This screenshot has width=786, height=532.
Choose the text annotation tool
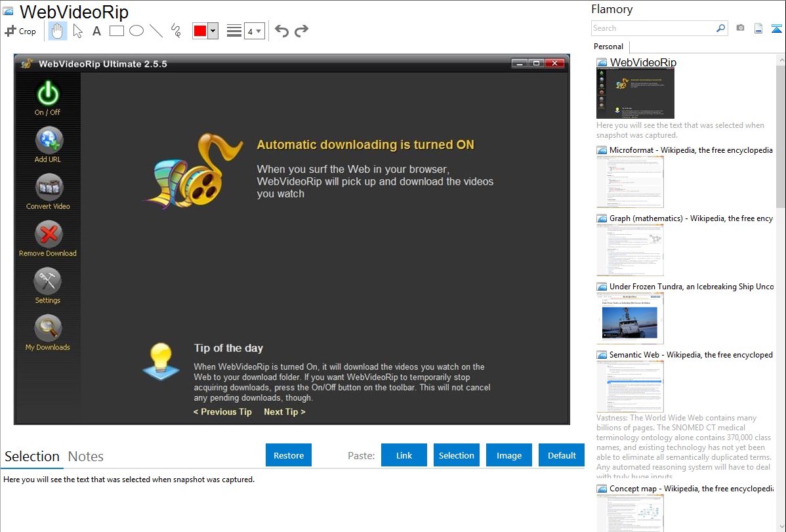click(x=96, y=31)
